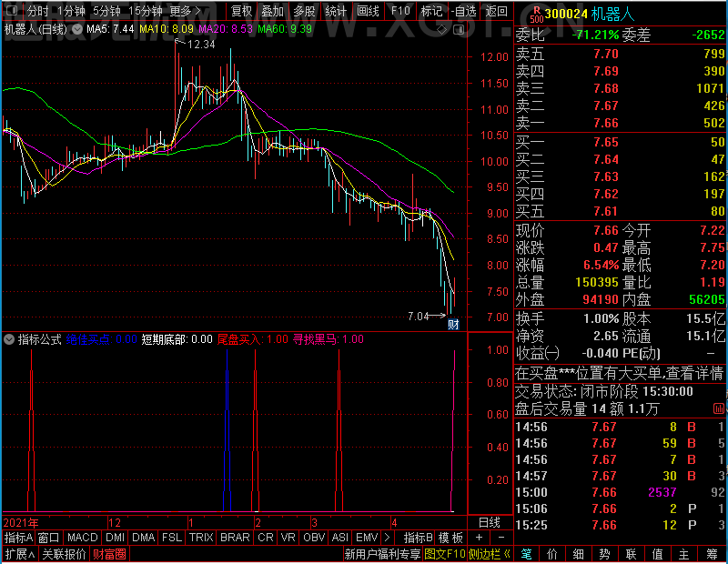Click the 返回 back button
This screenshot has height=564, width=728.
coord(496,11)
